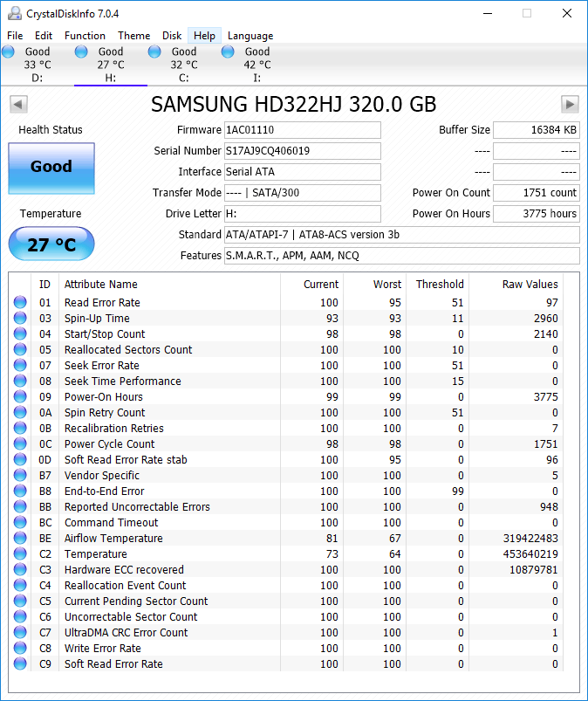Select the C9 Soft Read Error Rate name
This screenshot has width=588, height=701.
(x=113, y=663)
